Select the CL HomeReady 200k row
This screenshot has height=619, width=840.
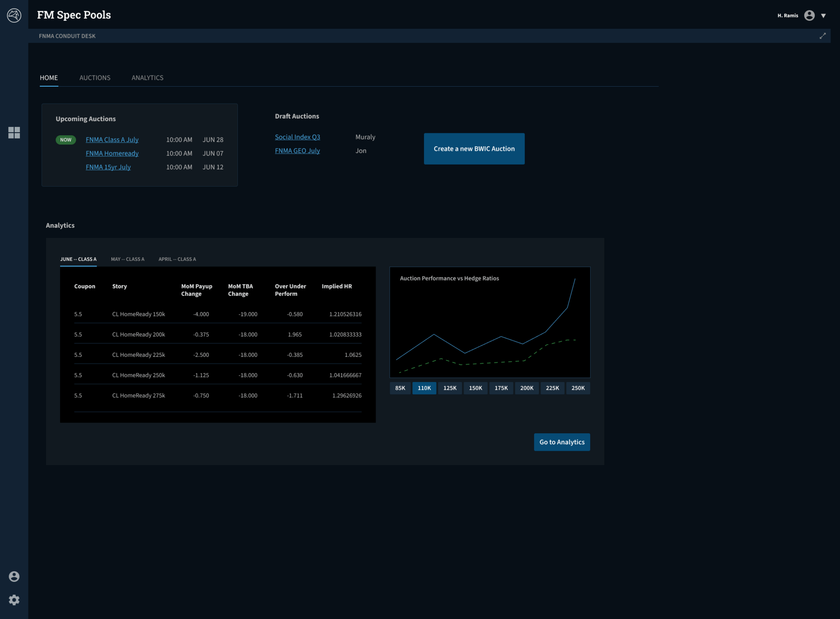click(x=218, y=334)
